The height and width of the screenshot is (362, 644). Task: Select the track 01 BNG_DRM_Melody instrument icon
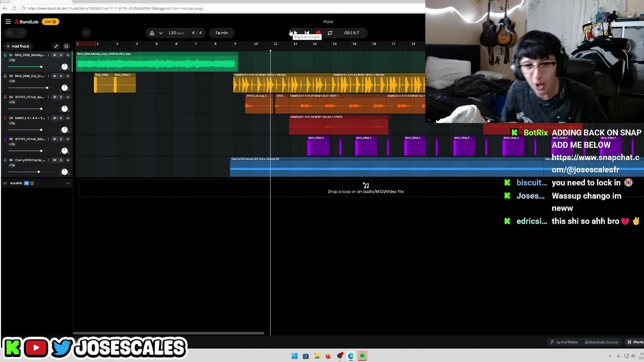coord(5,55)
